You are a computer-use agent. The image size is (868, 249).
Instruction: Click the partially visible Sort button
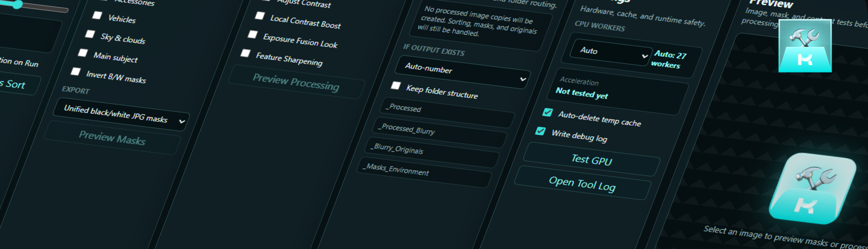click(17, 83)
